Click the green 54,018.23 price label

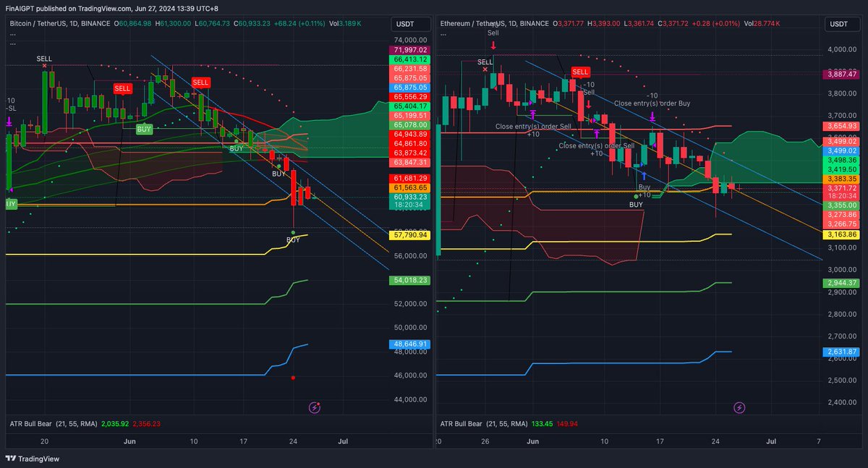tap(411, 280)
